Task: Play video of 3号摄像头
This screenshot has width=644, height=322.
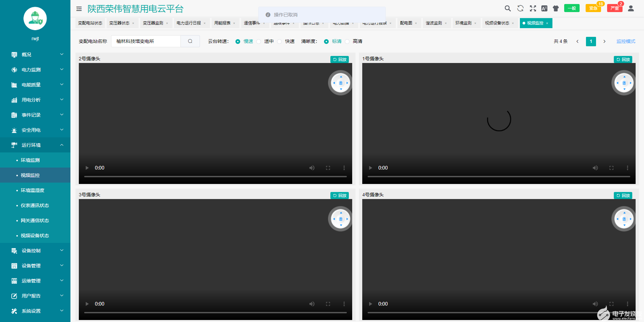Action: [87, 304]
